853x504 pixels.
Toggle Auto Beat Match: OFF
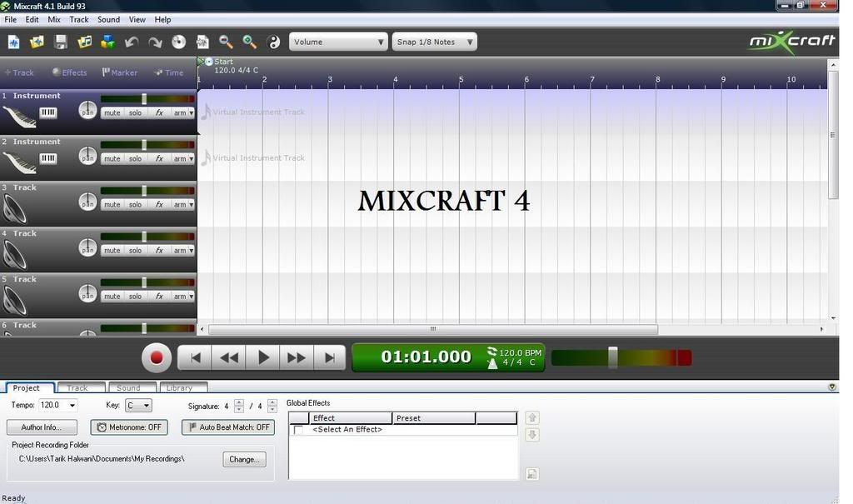228,427
